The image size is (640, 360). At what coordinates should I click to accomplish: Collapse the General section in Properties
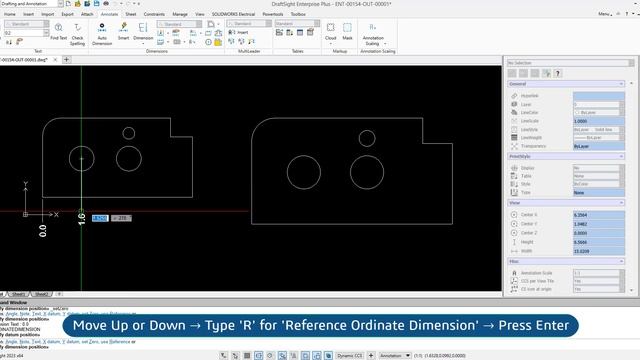pos(621,84)
